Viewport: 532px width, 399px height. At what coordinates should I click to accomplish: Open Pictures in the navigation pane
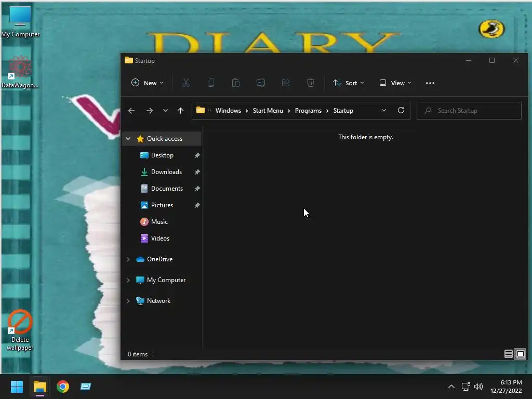tap(162, 205)
